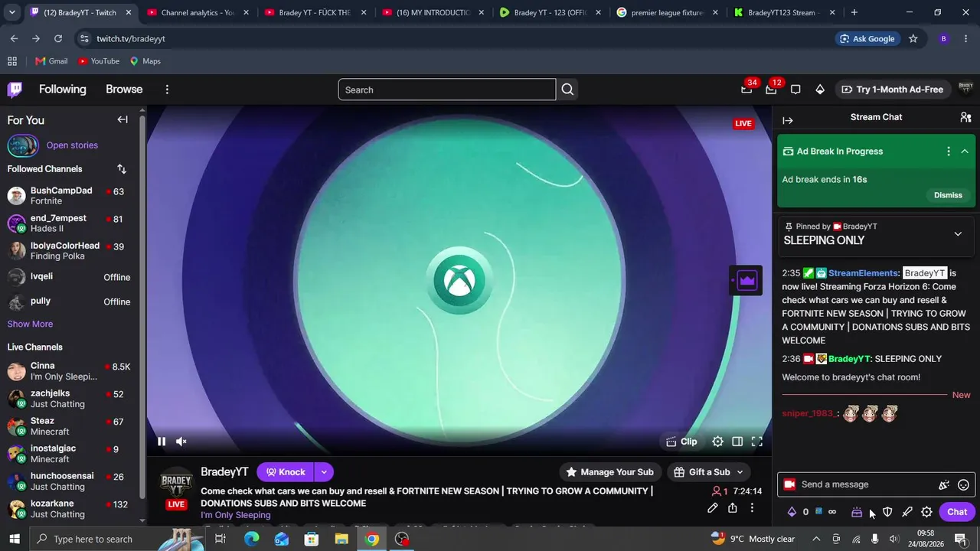Open user profile avatar menu
The height and width of the screenshot is (551, 980).
point(965,90)
